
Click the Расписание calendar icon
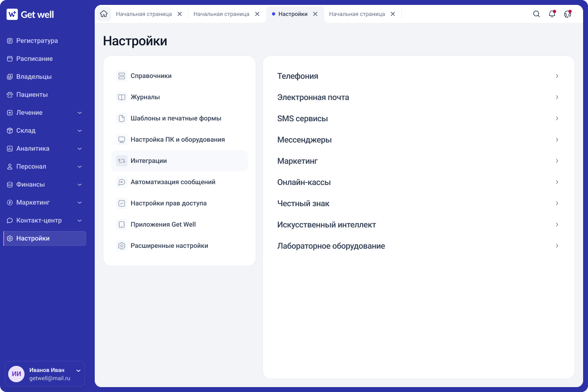pos(10,59)
